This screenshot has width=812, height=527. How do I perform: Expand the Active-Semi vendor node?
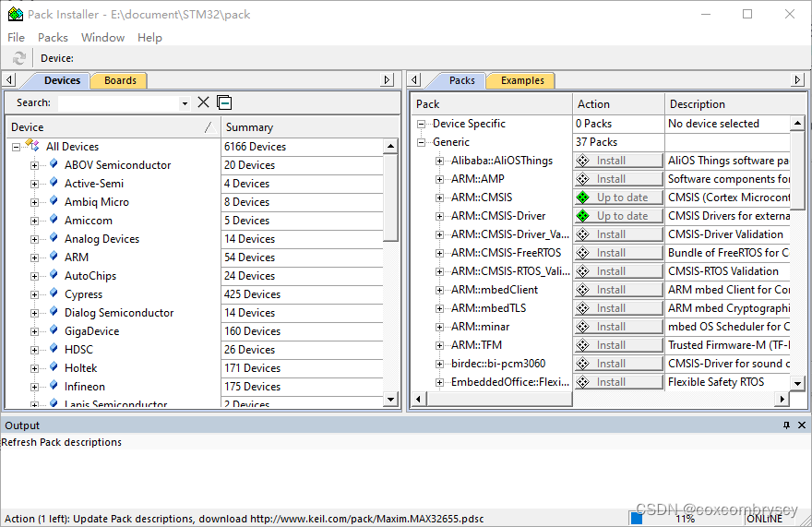coord(34,184)
